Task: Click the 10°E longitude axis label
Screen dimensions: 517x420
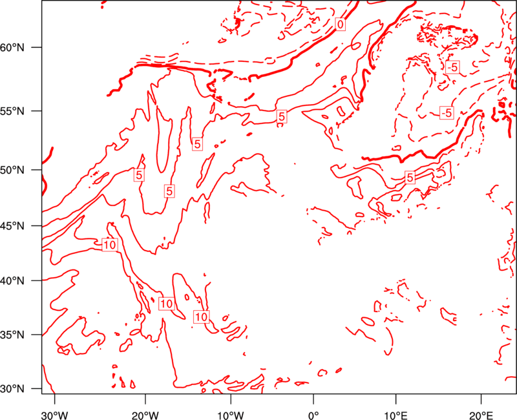Action: point(396,415)
